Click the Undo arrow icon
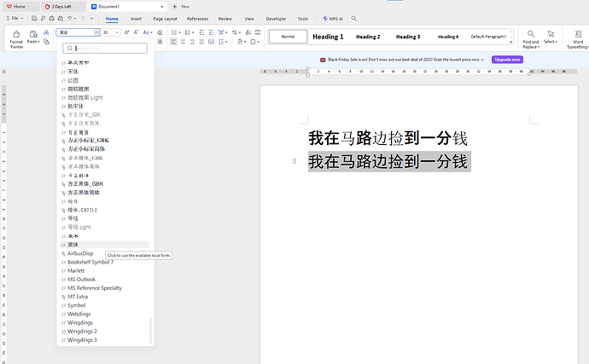The width and height of the screenshot is (589, 364). 70,18
